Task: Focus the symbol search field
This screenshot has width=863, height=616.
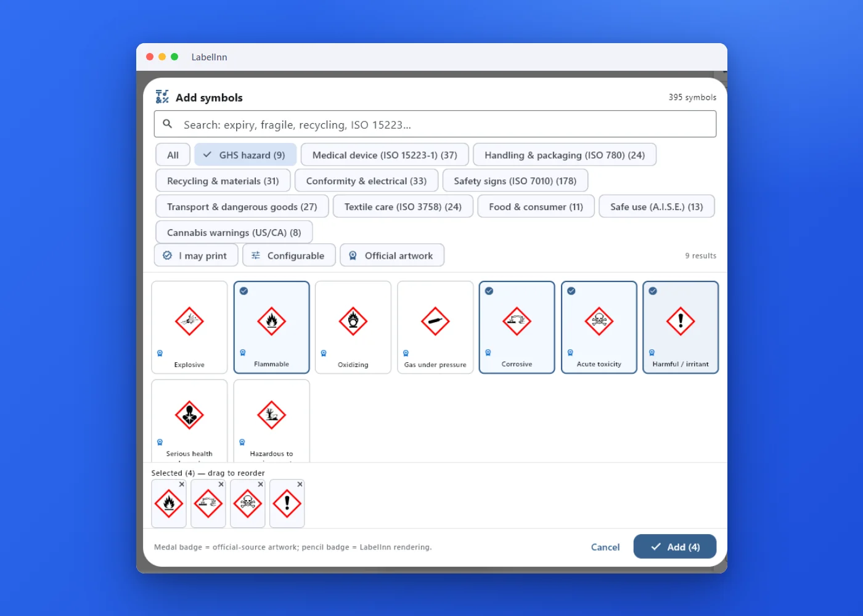Action: pyautogui.click(x=435, y=124)
